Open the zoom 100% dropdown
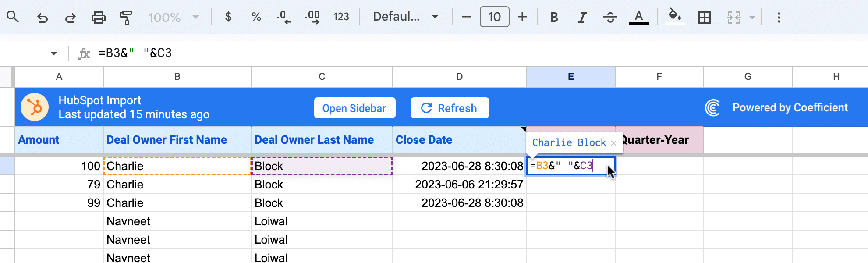 (174, 18)
